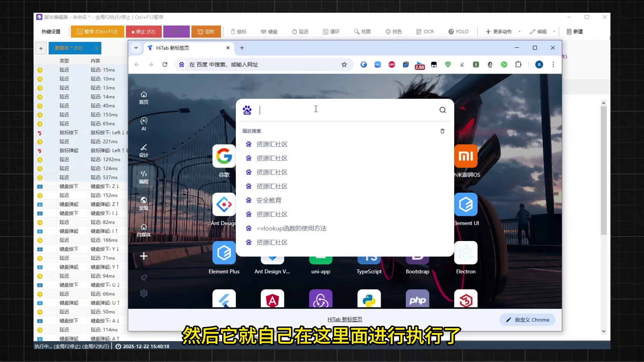Open the HiTab settings gear in the sidebar
This screenshot has height=362, width=644.
point(144,293)
